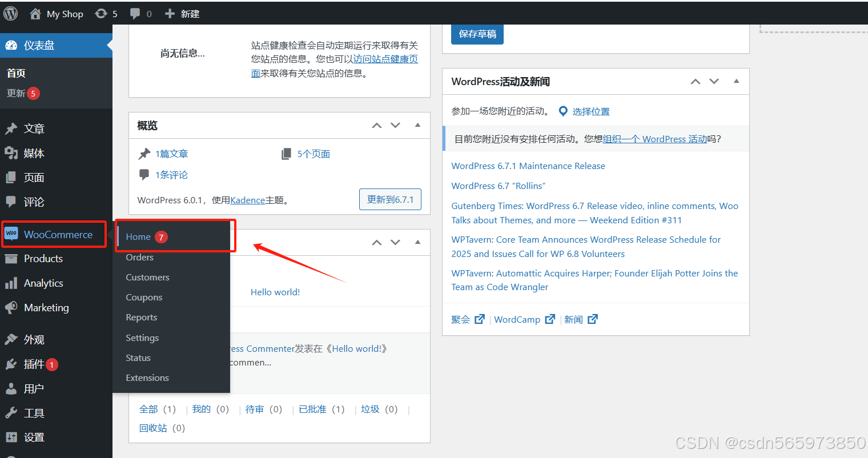Move WordPress活动及新闻 panel up
Image resolution: width=868 pixels, height=458 pixels.
[x=696, y=81]
